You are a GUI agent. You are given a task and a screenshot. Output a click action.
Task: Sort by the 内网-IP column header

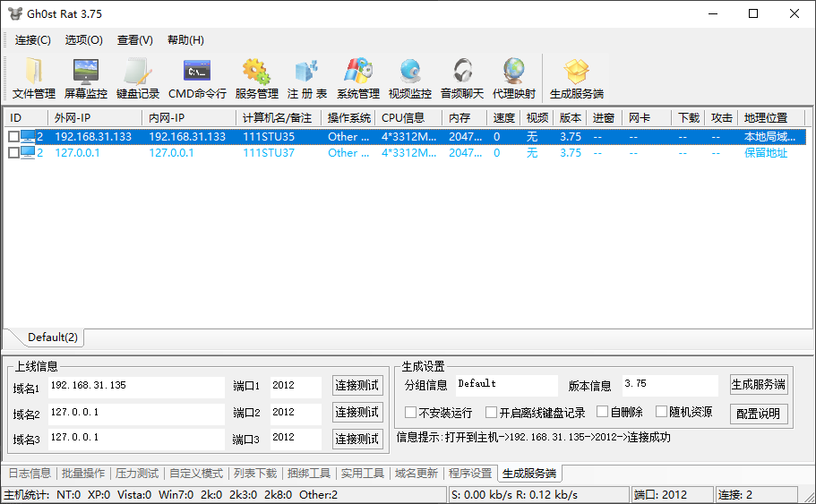pyautogui.click(x=189, y=118)
